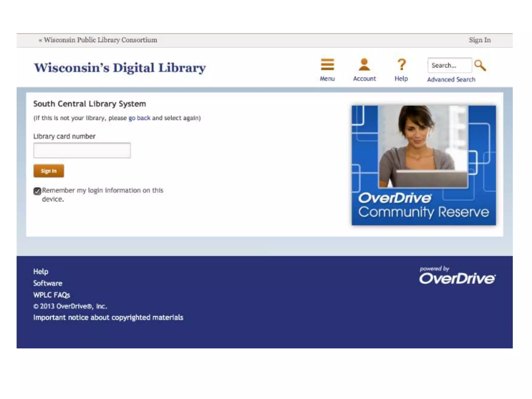Click Wisconsin's Digital Library title logo
This screenshot has width=532, height=399.
[x=120, y=68]
